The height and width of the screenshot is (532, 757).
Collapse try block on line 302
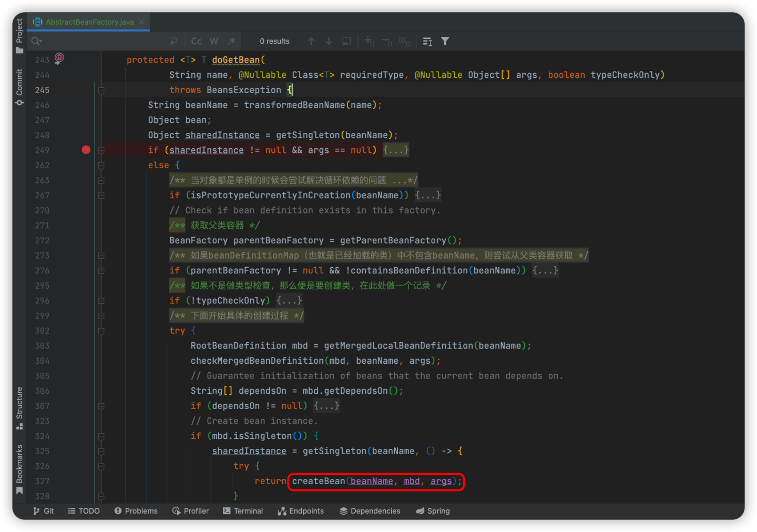pos(101,331)
